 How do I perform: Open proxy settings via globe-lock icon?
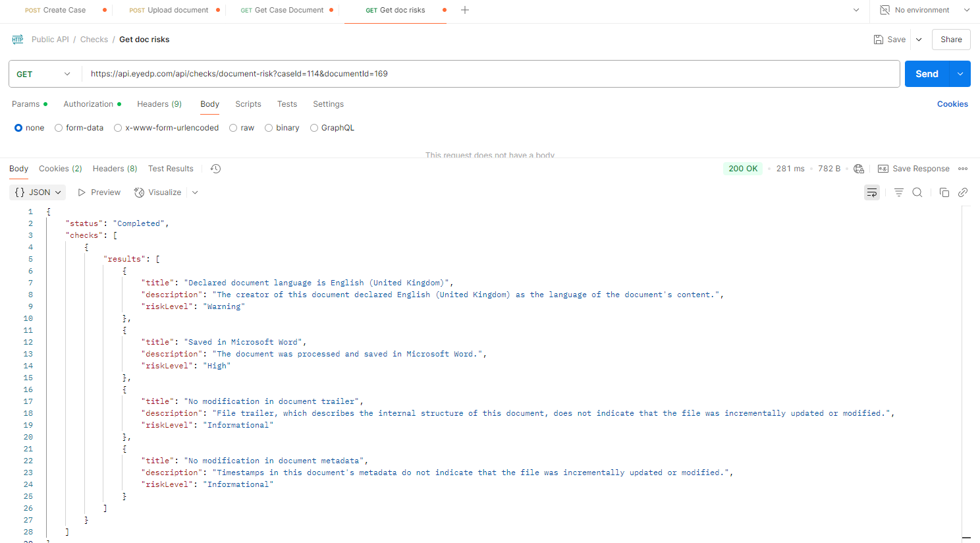[859, 168]
